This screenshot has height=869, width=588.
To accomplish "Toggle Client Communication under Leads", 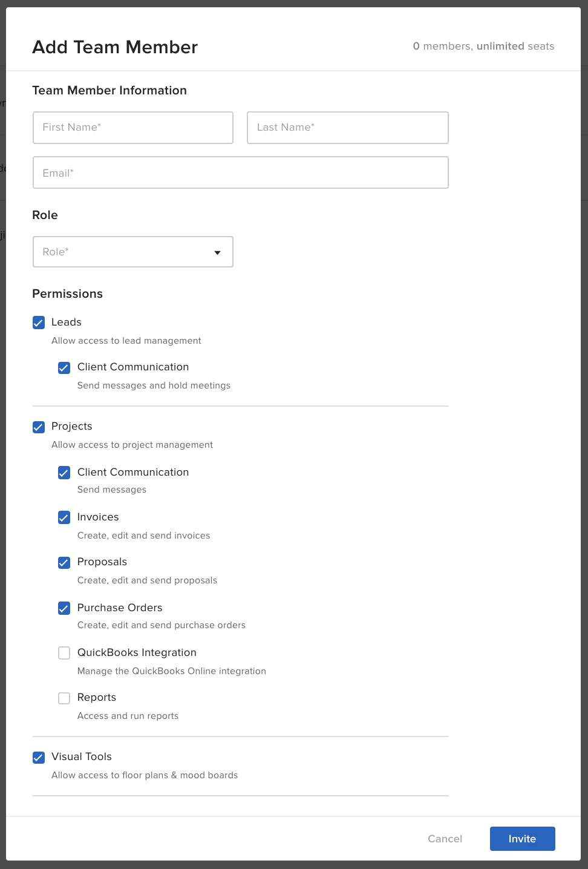I will click(x=64, y=367).
